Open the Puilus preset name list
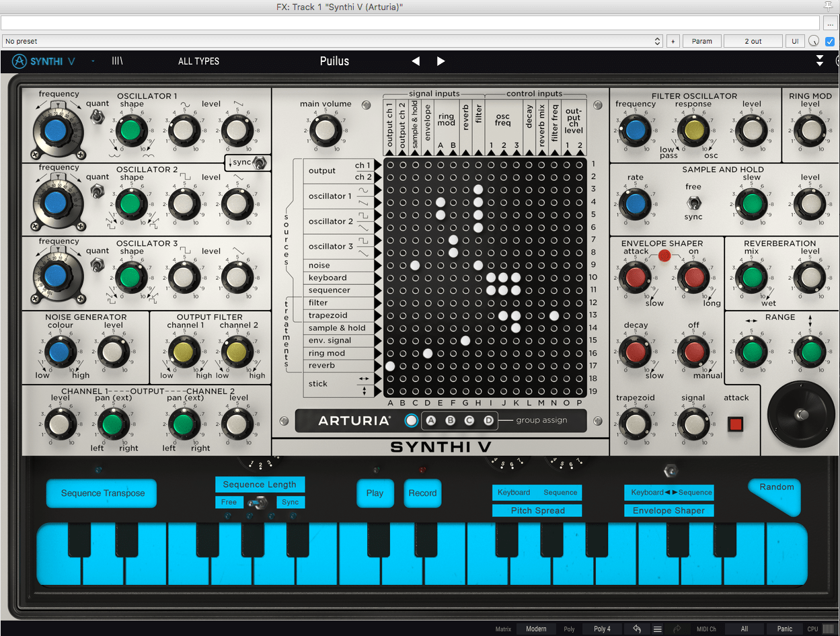The image size is (840, 636). click(334, 61)
